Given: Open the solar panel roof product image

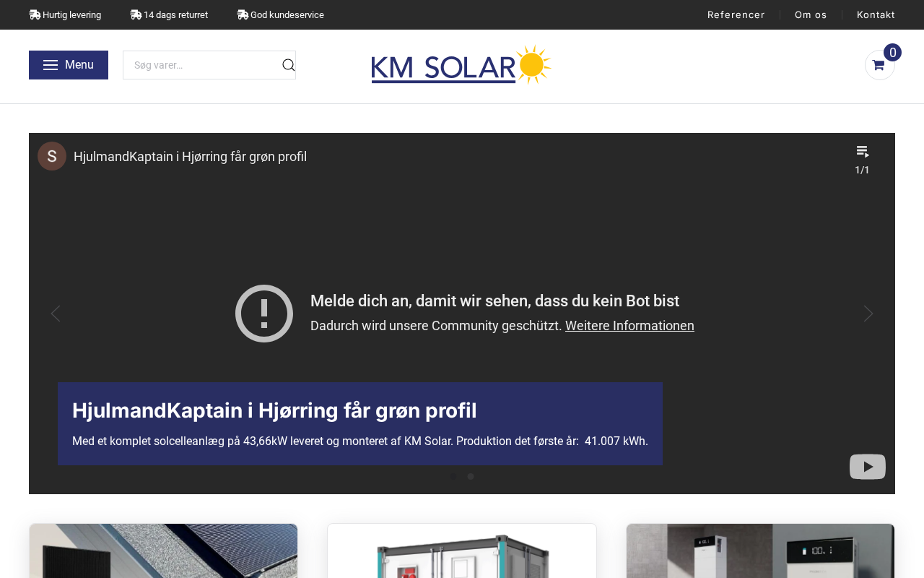Looking at the screenshot, I should pos(163,551).
